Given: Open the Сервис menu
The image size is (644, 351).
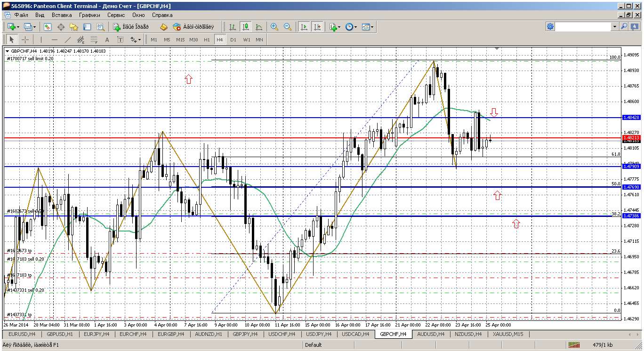Looking at the screenshot, I should [116, 15].
